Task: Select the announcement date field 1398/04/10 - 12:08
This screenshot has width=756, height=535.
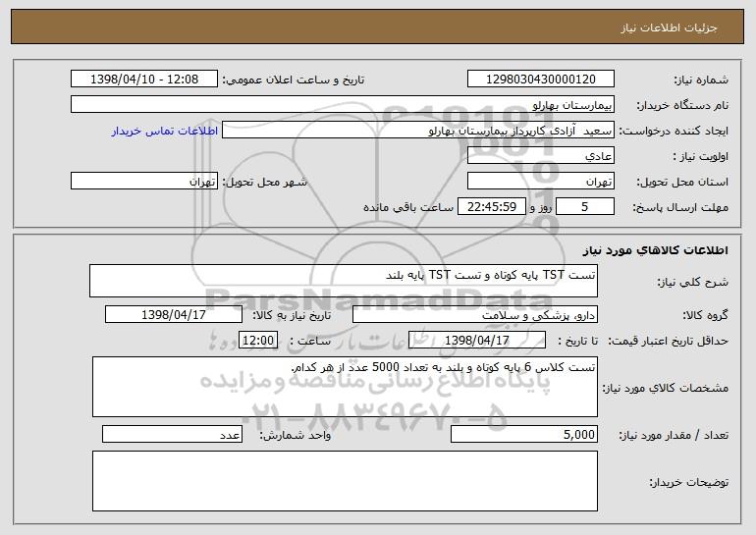Action: click(144, 80)
